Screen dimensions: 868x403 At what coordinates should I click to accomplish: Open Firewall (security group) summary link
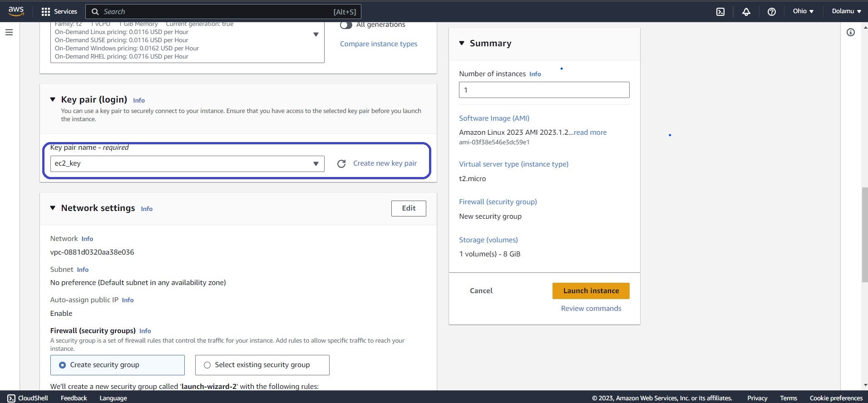tap(498, 202)
